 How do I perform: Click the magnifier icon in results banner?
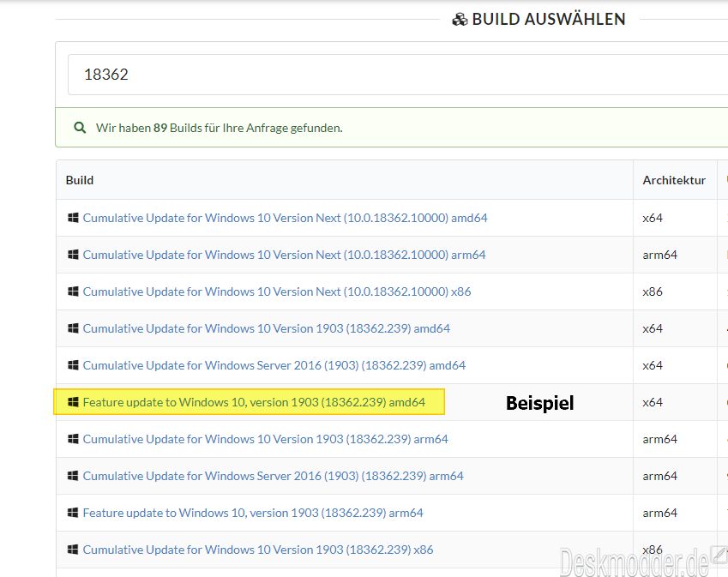pos(80,127)
